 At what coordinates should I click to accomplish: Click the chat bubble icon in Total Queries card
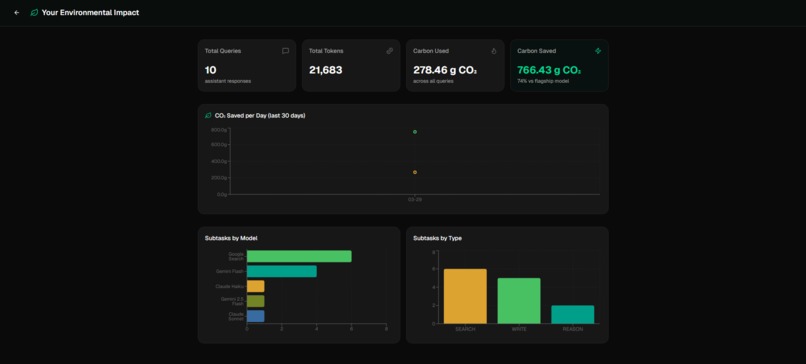[x=285, y=51]
